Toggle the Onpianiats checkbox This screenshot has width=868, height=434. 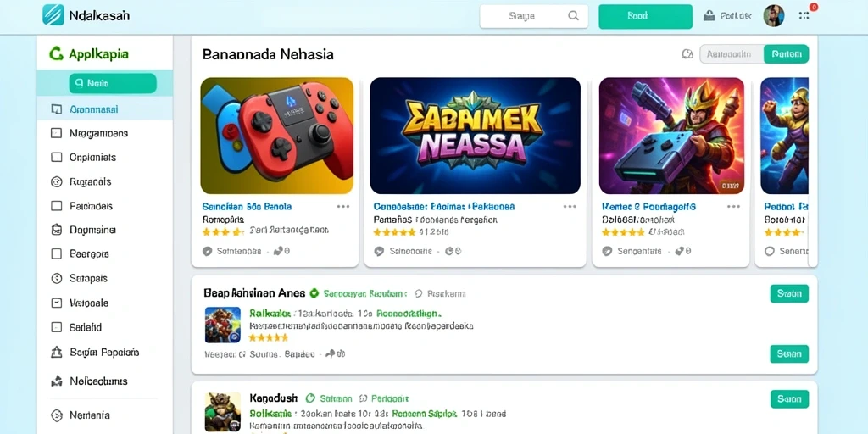pos(56,157)
